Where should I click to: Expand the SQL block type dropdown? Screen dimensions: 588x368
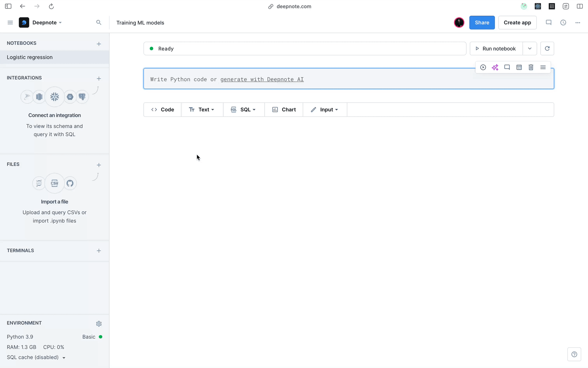tap(254, 109)
